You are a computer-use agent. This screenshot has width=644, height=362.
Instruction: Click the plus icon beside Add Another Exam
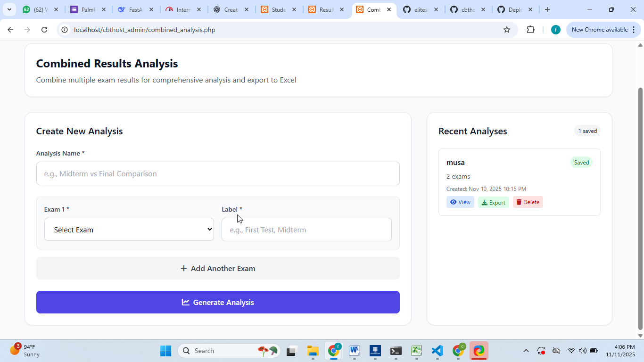tap(184, 268)
